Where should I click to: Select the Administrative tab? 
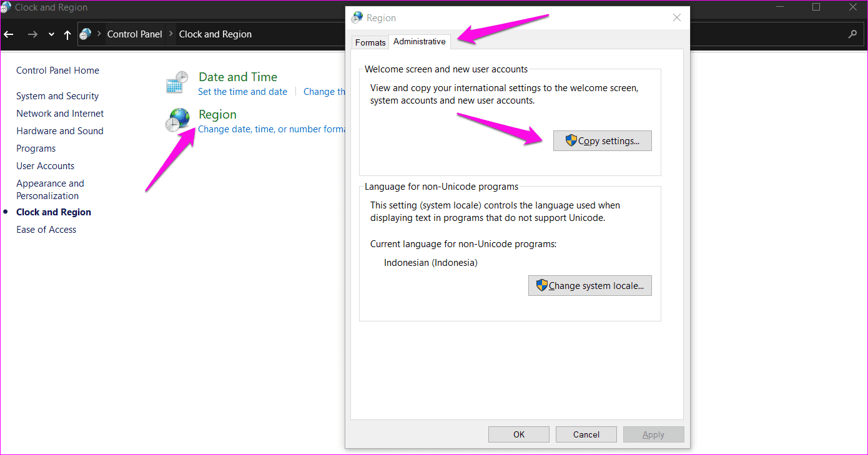coord(420,41)
